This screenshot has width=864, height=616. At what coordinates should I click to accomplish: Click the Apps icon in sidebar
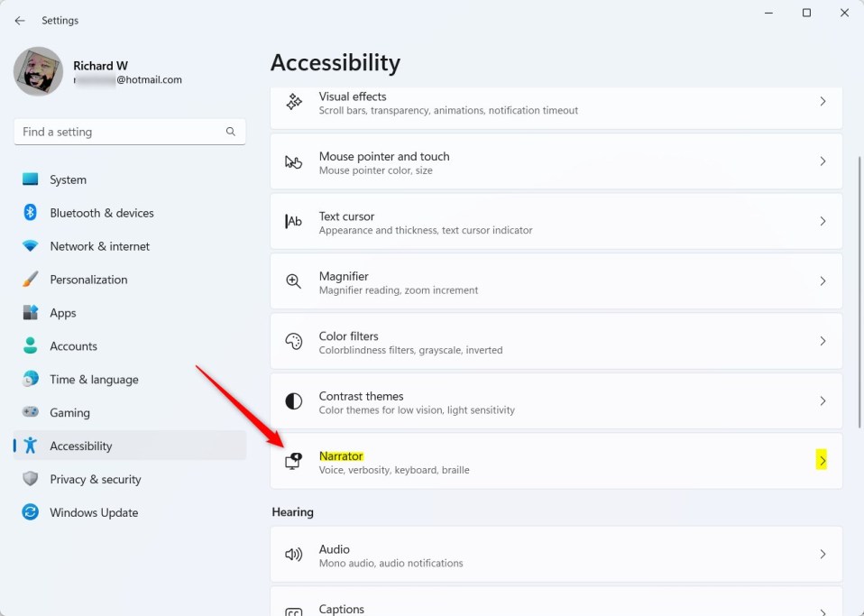pyautogui.click(x=31, y=312)
